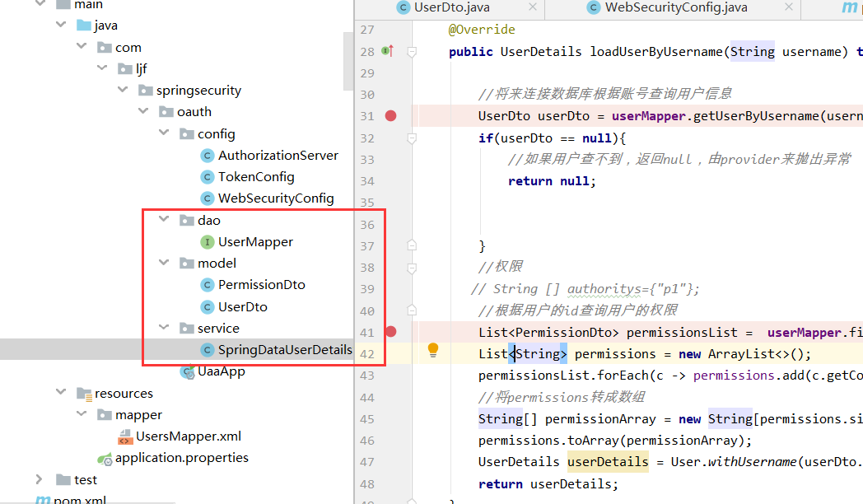The height and width of the screenshot is (504, 863).
Task: Click the java source folder icon
Action: pyautogui.click(x=84, y=26)
